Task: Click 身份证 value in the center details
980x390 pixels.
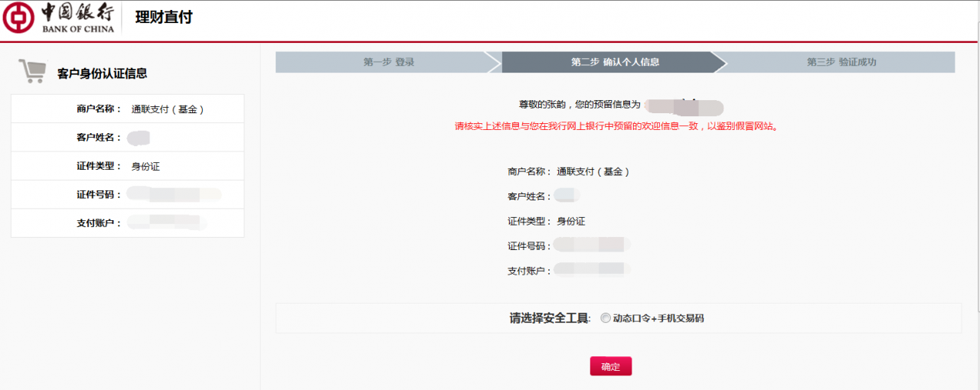Action: tap(571, 221)
